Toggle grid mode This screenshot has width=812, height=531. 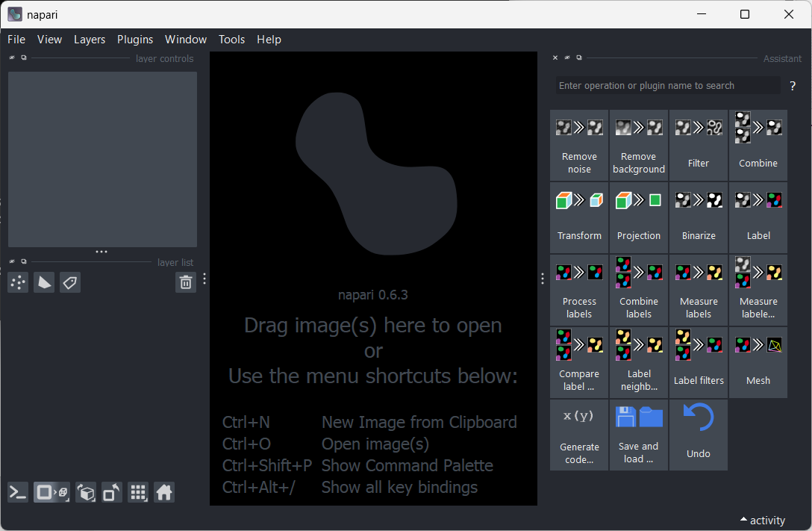[138, 492]
